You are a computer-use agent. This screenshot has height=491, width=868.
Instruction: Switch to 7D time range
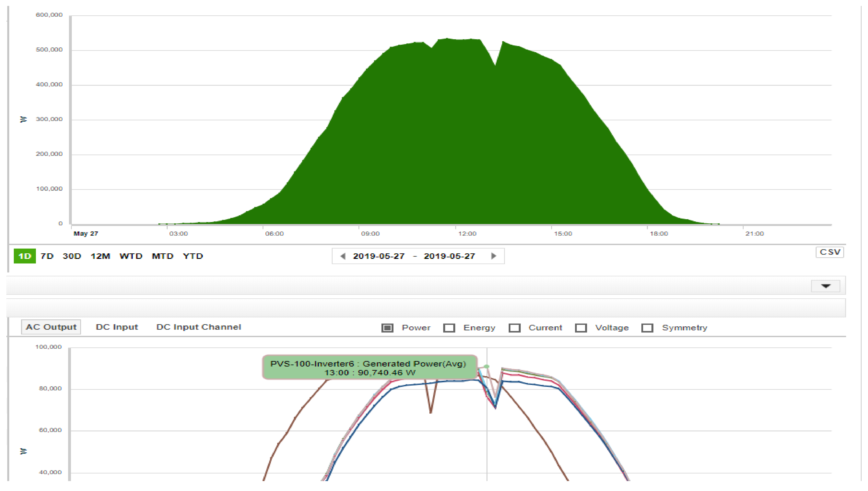(47, 256)
